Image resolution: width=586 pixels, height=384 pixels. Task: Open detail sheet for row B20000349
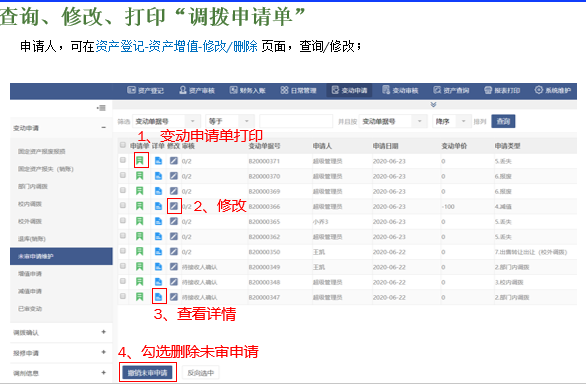158,267
